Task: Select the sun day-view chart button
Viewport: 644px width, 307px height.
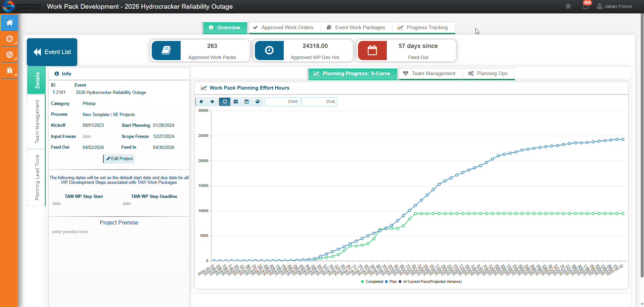Action: (x=225, y=102)
